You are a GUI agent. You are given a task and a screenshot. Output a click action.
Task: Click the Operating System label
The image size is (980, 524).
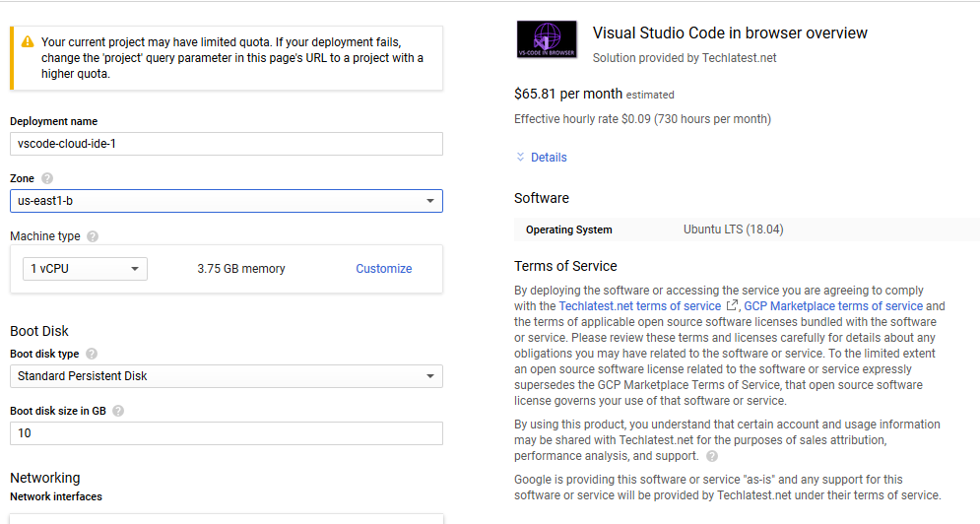(x=568, y=229)
